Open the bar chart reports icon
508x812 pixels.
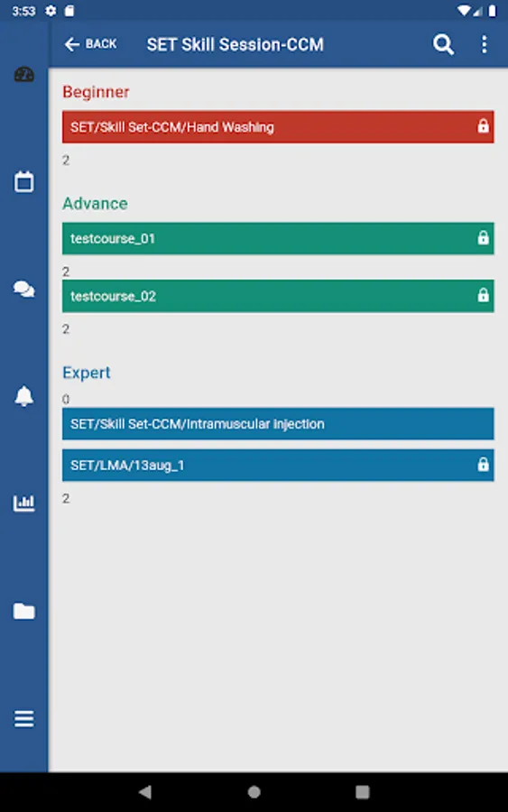click(x=23, y=503)
